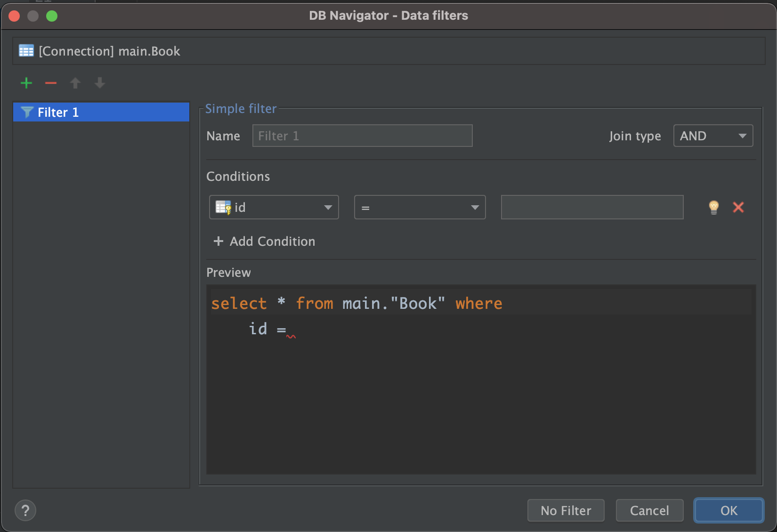Screen dimensions: 777x532
Task: Move filter up with arrow icon
Action: coord(75,83)
